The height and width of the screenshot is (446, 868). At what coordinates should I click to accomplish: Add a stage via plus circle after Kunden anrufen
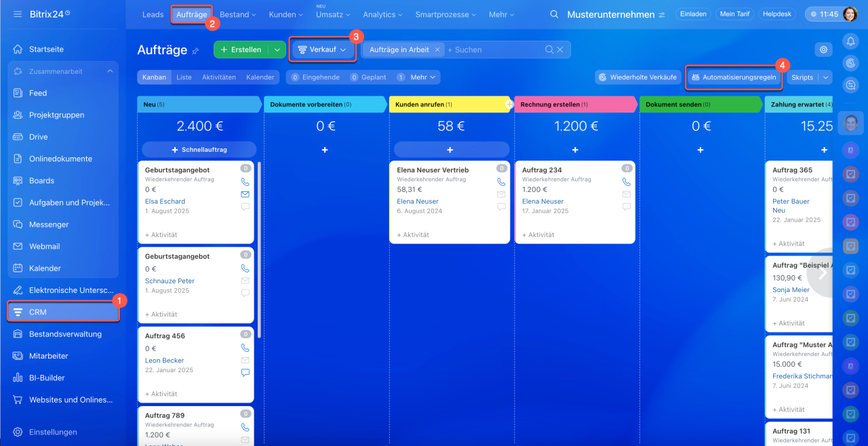point(510,104)
